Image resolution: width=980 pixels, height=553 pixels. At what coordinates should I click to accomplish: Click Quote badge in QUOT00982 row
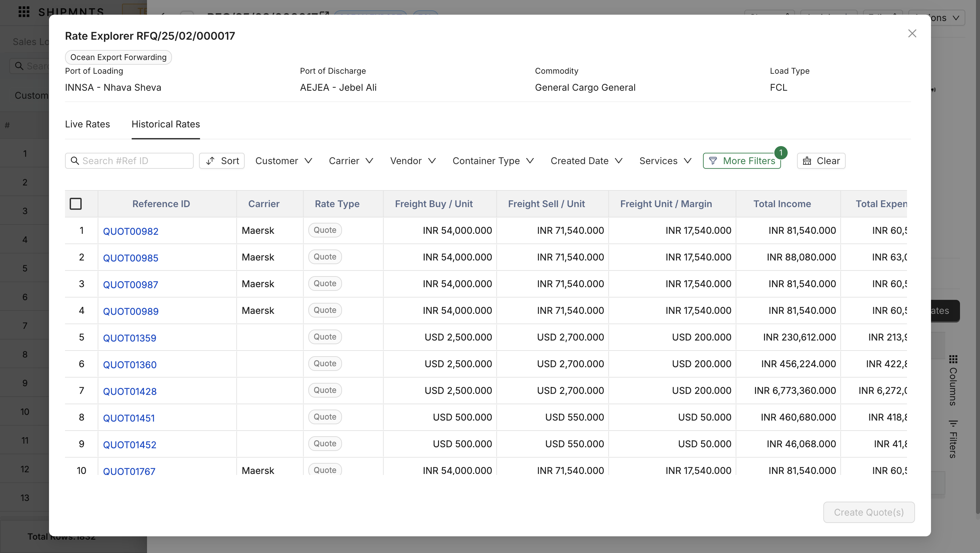[325, 230]
